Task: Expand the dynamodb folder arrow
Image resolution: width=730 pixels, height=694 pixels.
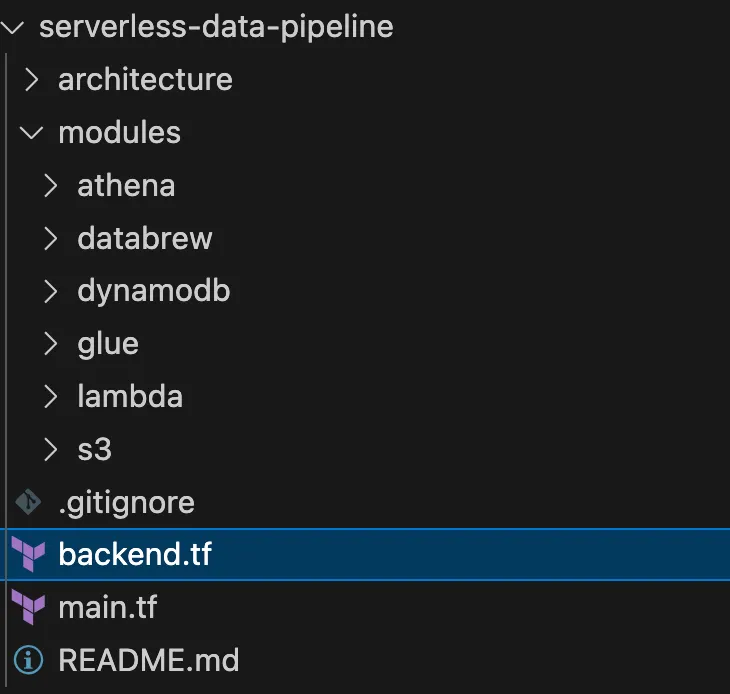Action: click(52, 291)
